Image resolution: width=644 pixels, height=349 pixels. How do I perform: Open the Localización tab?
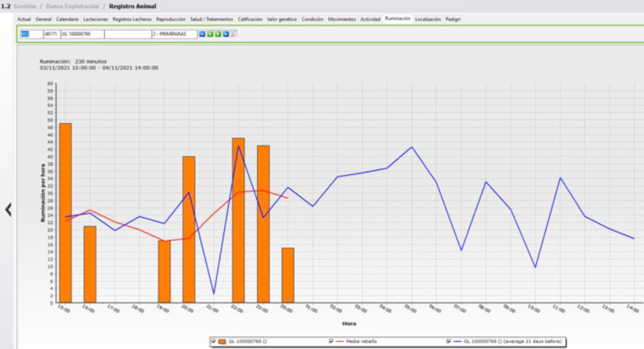(x=428, y=18)
